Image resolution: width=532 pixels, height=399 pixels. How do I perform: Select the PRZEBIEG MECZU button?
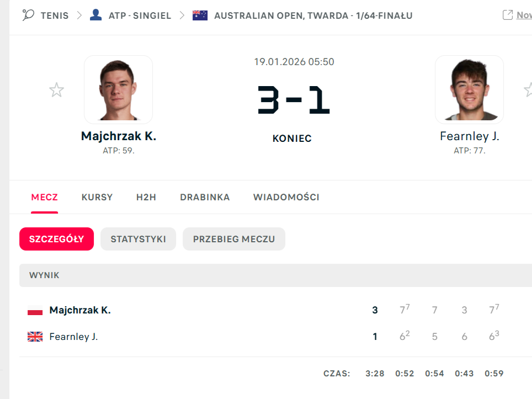click(x=234, y=239)
